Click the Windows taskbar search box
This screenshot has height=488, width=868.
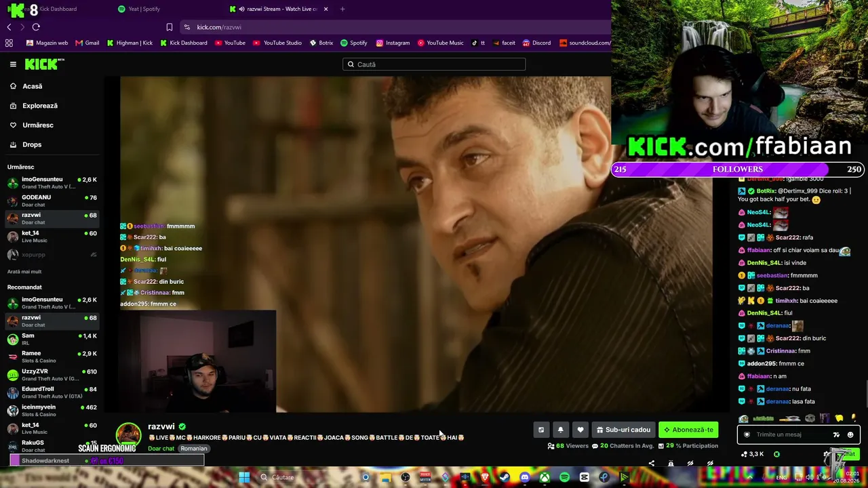[x=305, y=477]
